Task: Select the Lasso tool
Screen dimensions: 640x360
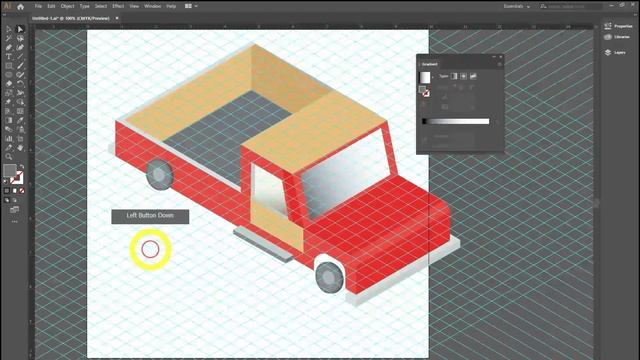Action: [20, 38]
